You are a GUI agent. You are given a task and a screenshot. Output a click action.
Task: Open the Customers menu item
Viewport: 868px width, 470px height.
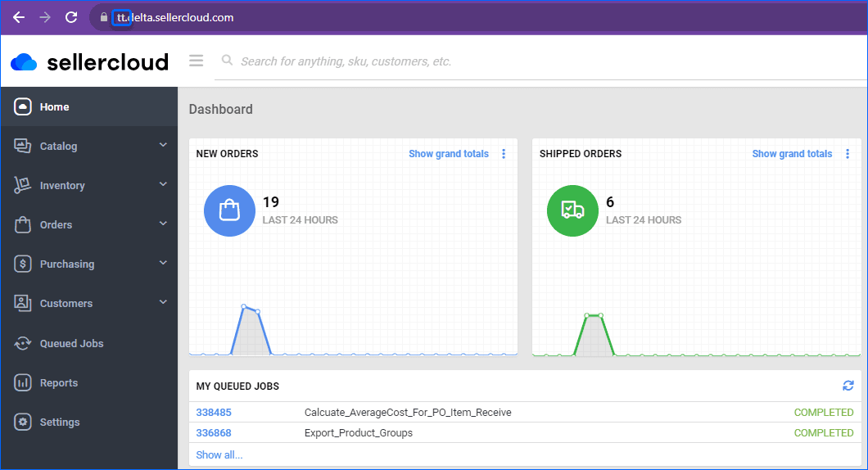(x=89, y=303)
